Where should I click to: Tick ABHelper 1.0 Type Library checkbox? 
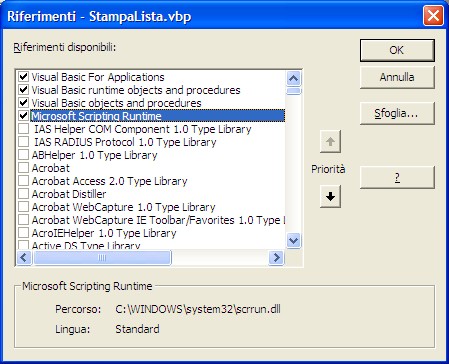click(x=23, y=155)
